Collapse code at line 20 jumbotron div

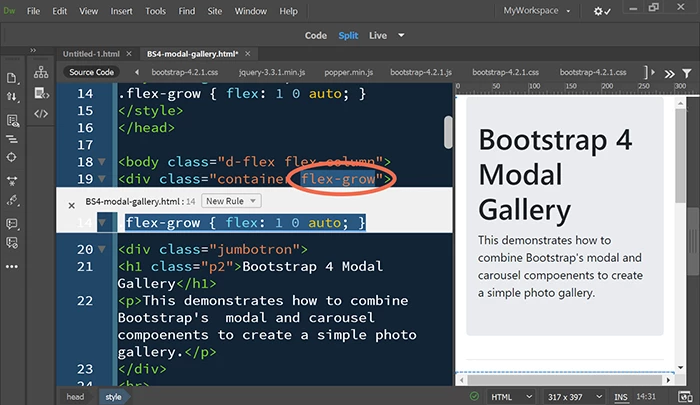point(102,249)
